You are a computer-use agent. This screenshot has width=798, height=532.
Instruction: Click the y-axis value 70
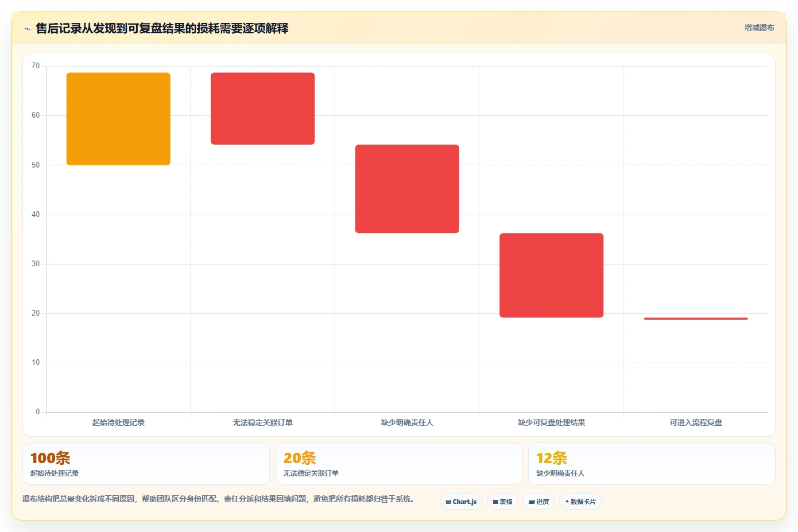click(36, 66)
